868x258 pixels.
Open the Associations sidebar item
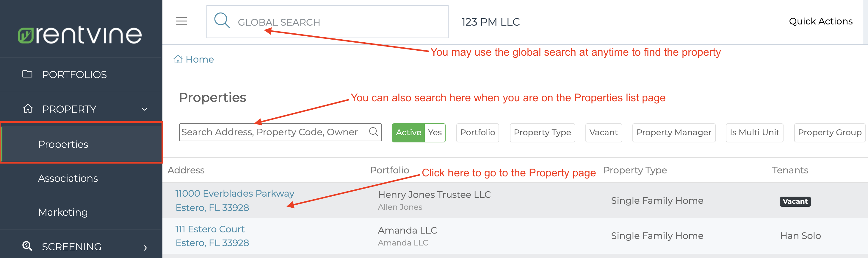tap(68, 178)
